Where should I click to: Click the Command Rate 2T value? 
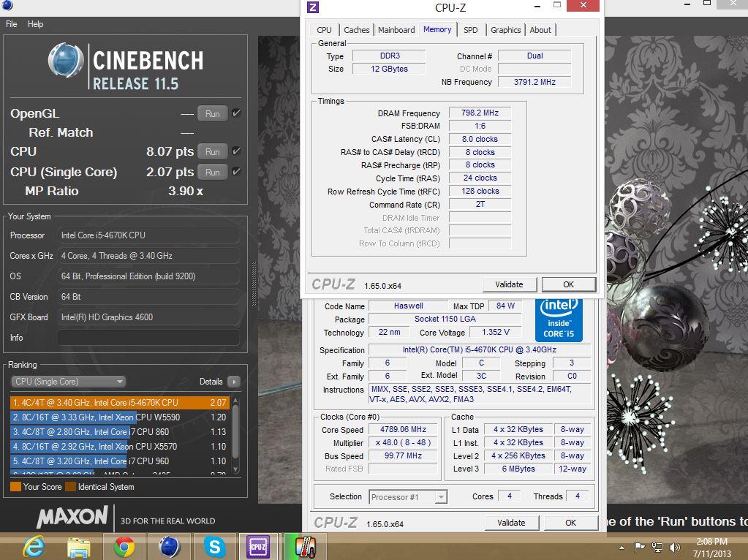pyautogui.click(x=480, y=205)
